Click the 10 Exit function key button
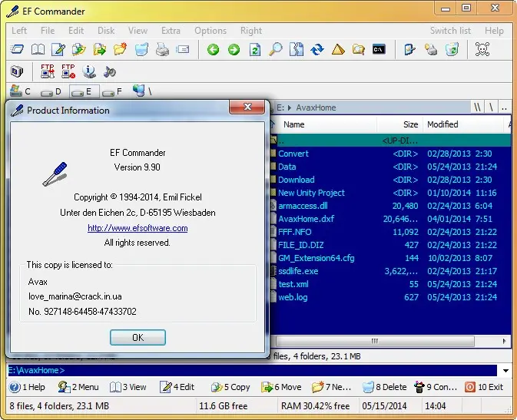The width and height of the screenshot is (517, 420). (x=484, y=387)
